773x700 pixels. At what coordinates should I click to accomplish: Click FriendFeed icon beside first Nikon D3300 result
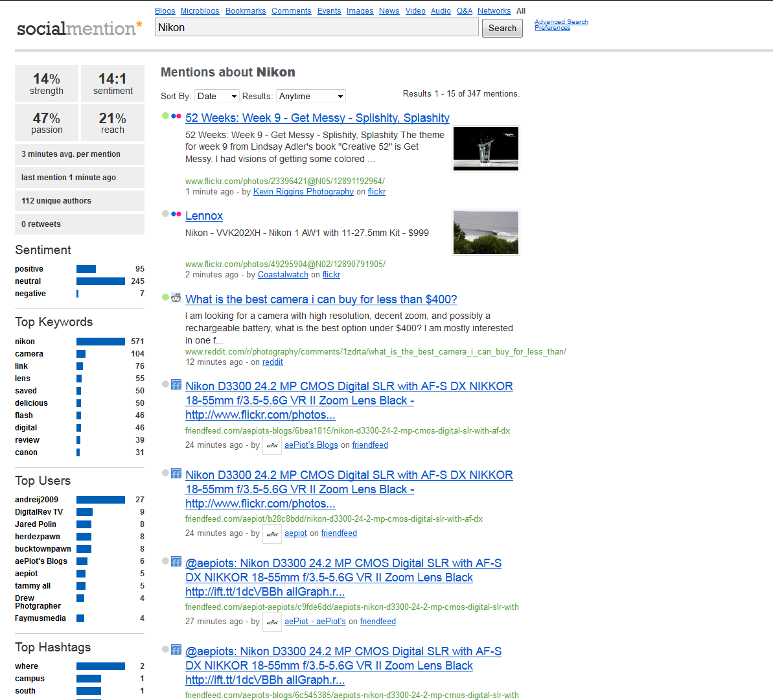pos(176,384)
